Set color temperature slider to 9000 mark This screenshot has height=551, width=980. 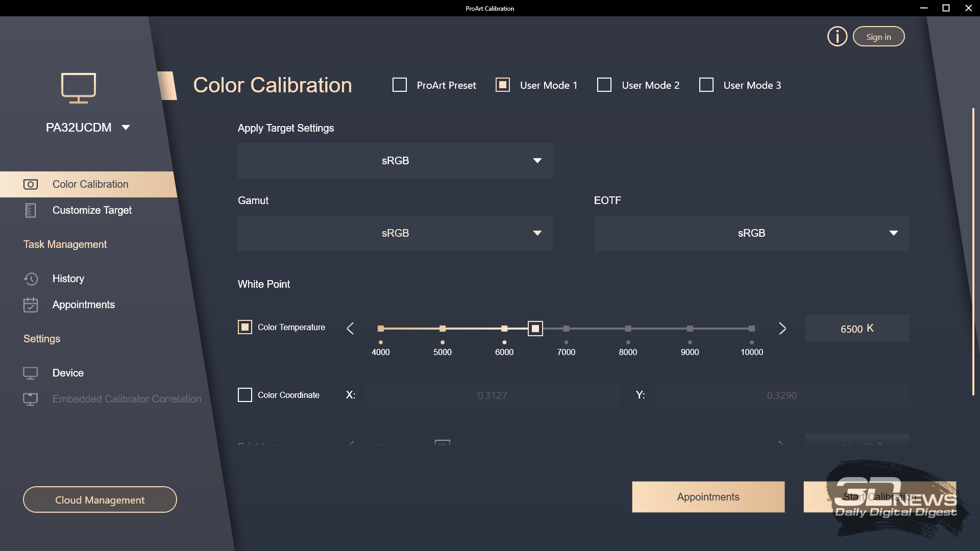(690, 329)
